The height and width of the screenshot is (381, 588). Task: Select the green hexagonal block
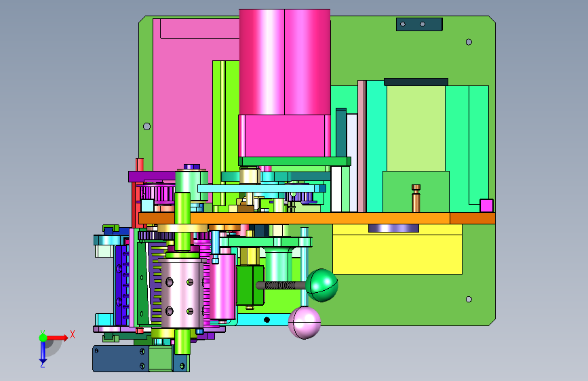click(x=250, y=285)
